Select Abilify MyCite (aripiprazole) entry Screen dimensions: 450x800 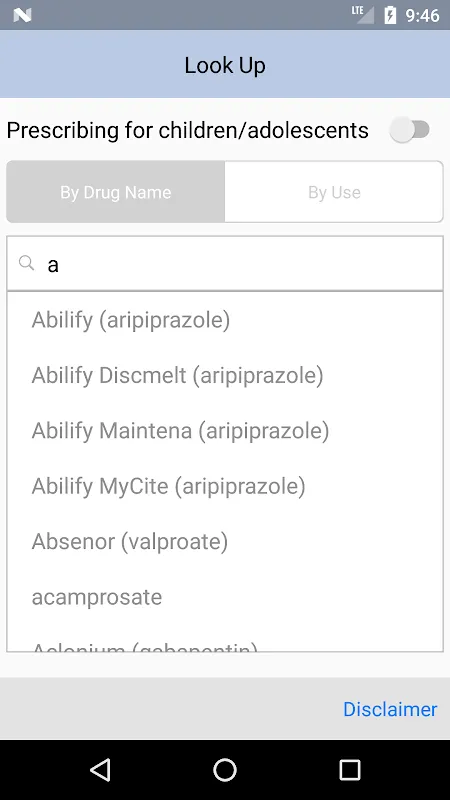225,486
